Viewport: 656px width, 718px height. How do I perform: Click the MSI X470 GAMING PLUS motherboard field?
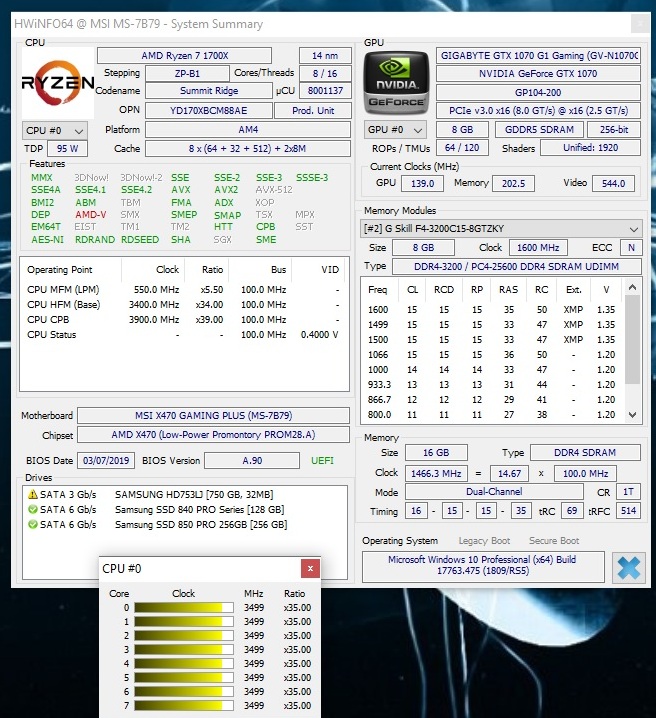tap(213, 415)
